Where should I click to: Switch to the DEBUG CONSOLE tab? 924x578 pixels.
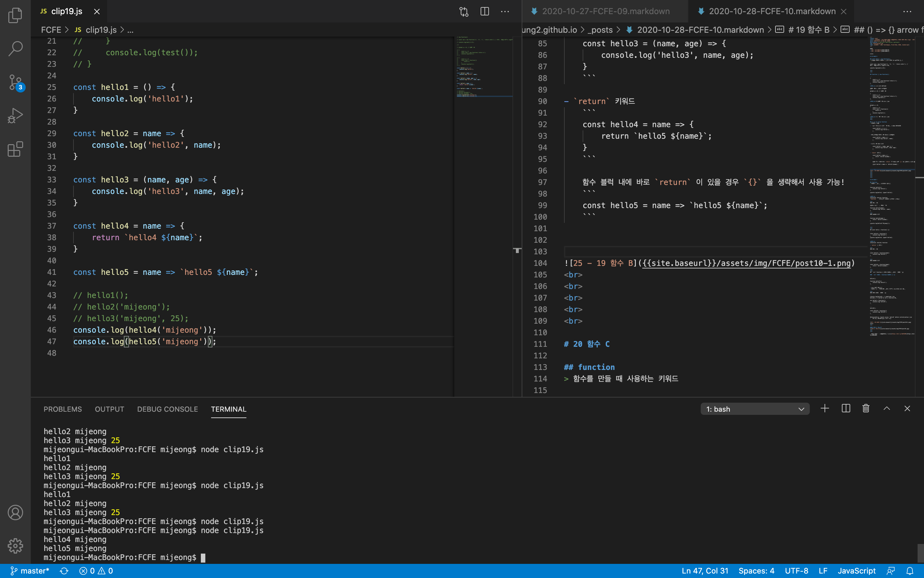click(167, 409)
